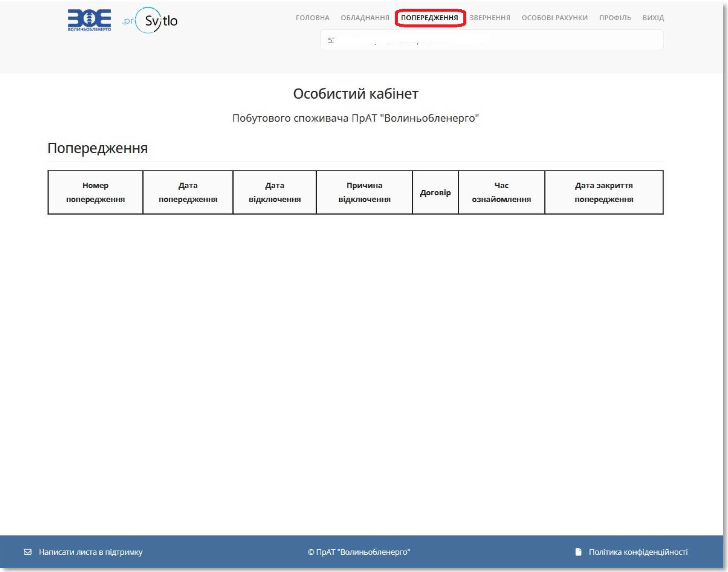Click the Особистий кабінет heading
This screenshot has width=728, height=572.
[x=356, y=94]
